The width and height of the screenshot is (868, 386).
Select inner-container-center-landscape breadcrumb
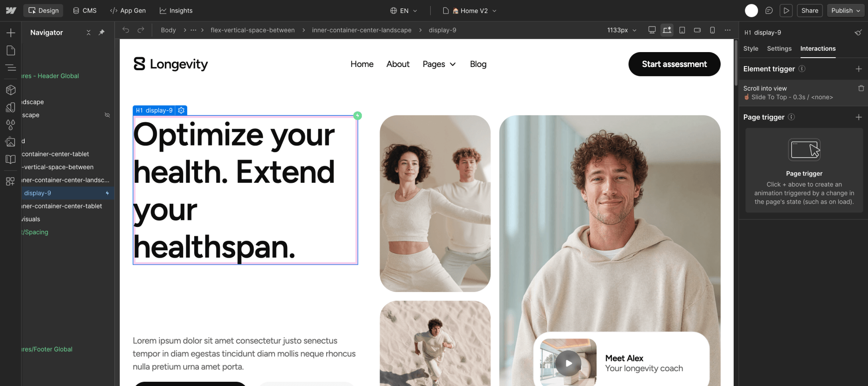tap(362, 30)
